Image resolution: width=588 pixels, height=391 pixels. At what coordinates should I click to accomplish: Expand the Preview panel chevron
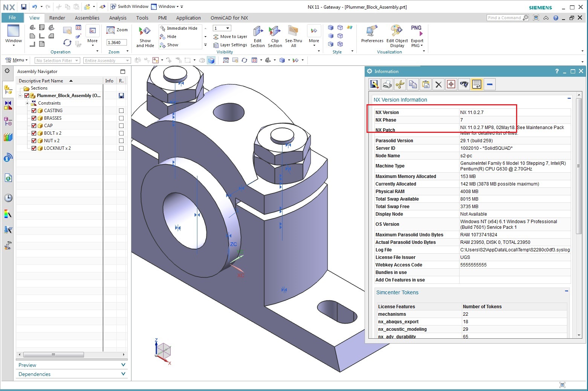(123, 365)
